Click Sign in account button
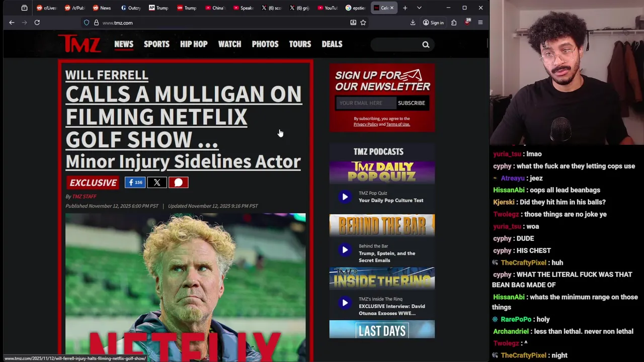 (x=433, y=23)
